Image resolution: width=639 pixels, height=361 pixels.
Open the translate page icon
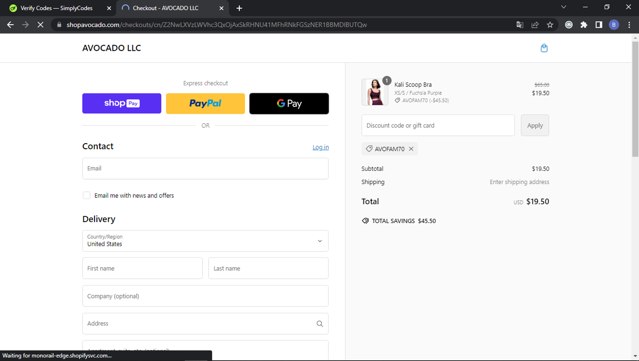[x=520, y=25]
